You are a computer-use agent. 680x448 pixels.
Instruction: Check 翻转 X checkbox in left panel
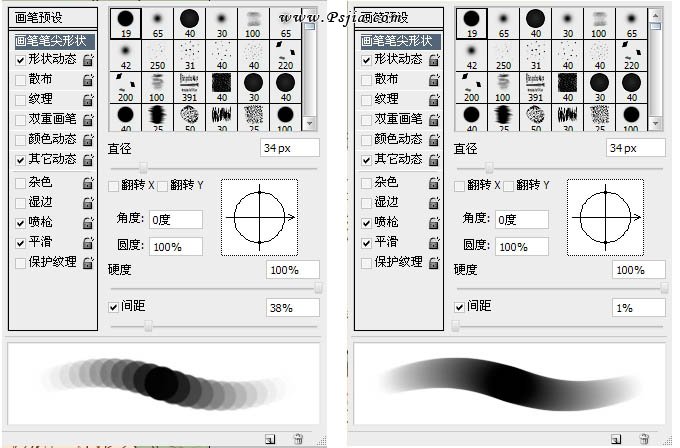click(113, 186)
